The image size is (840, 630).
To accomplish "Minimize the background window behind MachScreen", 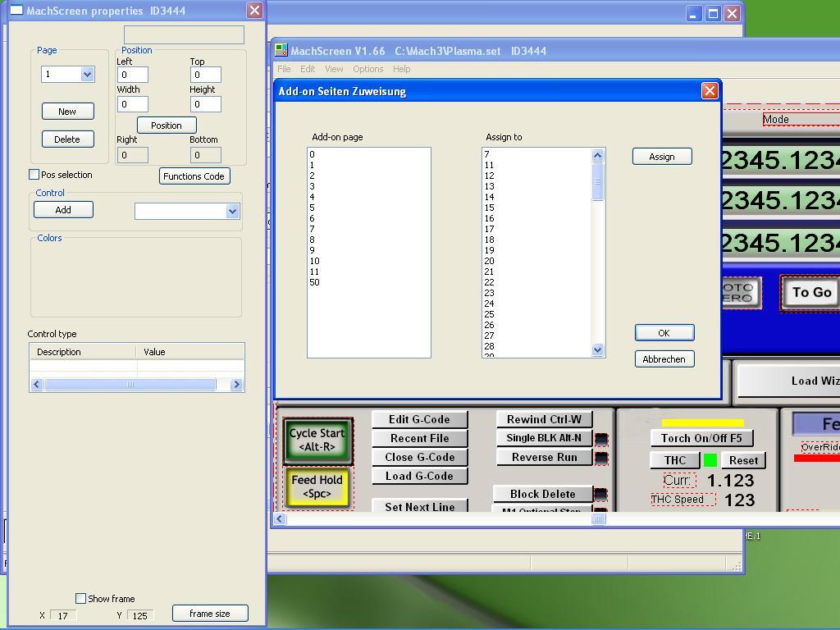I will tap(694, 13).
